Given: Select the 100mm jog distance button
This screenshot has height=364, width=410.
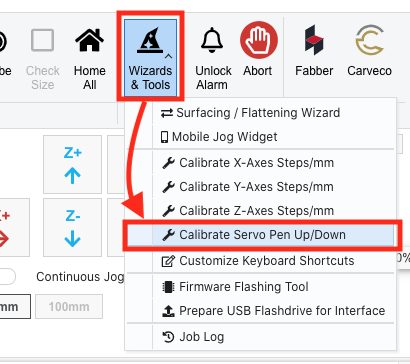Looking at the screenshot, I should point(69,306).
